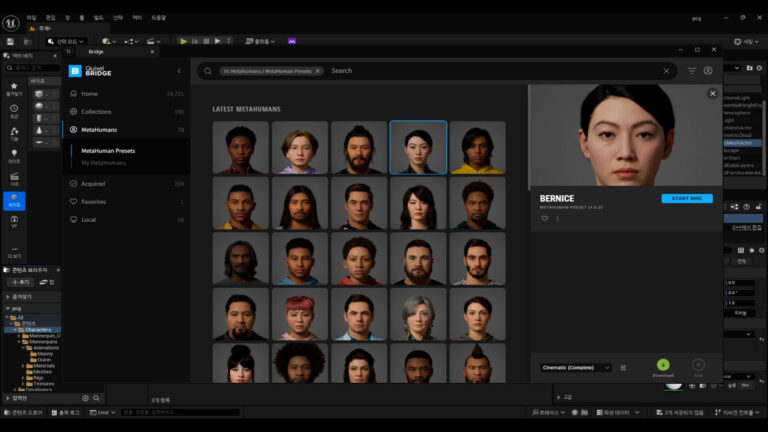Select the Bernice MetaHuman thumbnail
This screenshot has height=432, width=768.
pyautogui.click(x=418, y=148)
